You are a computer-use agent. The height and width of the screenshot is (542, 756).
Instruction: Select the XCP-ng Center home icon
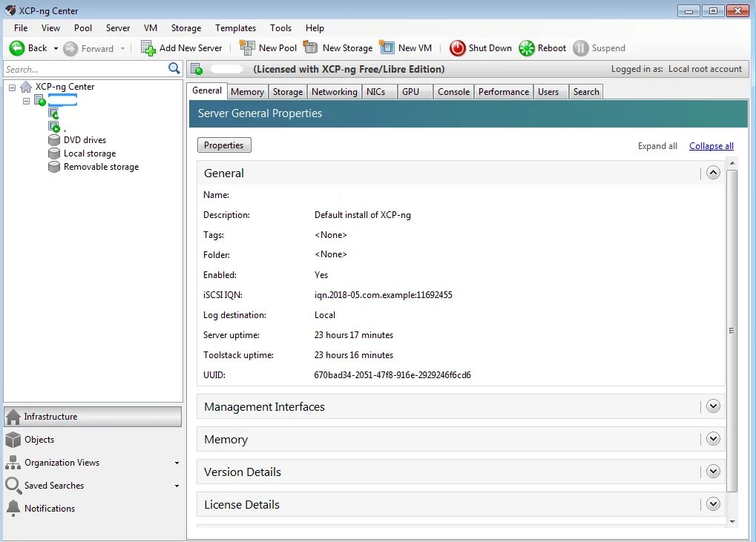[x=26, y=87]
